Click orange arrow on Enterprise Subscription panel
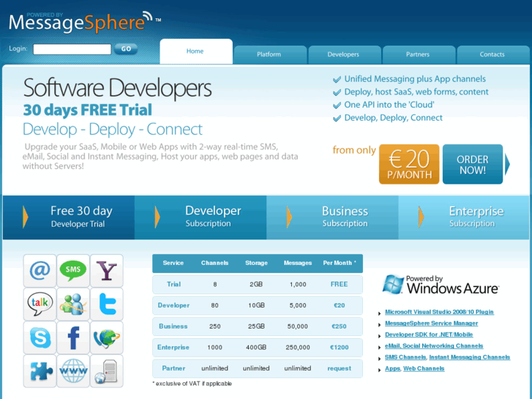The image size is (532, 399). pos(421,217)
